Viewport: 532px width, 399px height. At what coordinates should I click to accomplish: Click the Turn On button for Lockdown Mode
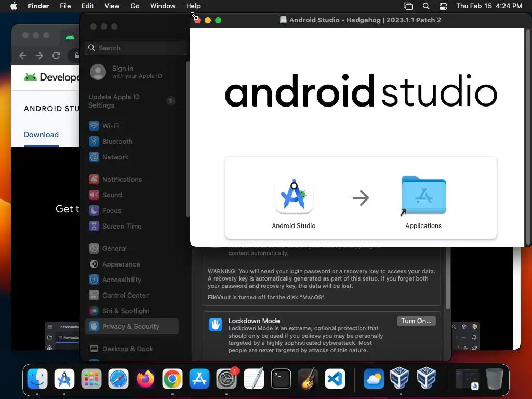(416, 321)
